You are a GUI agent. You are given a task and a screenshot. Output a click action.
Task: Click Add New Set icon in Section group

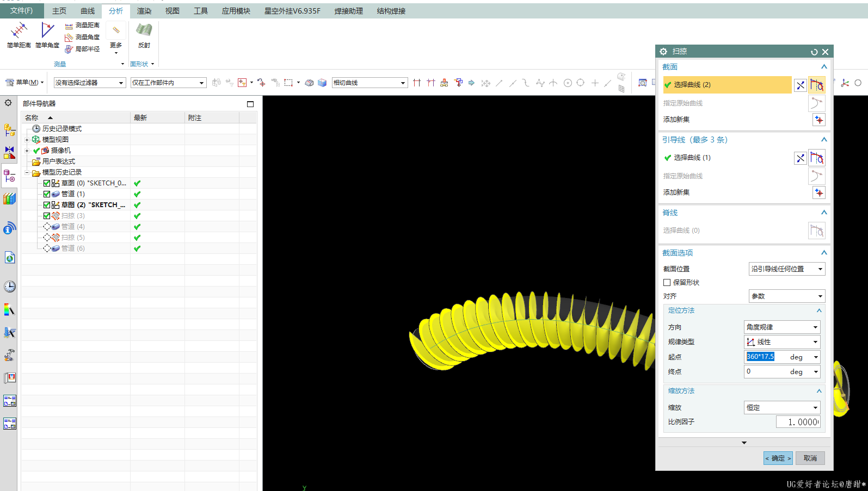coord(818,120)
